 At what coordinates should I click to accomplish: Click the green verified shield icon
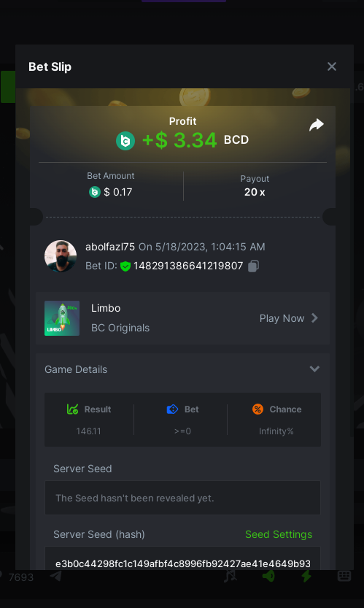coord(125,266)
